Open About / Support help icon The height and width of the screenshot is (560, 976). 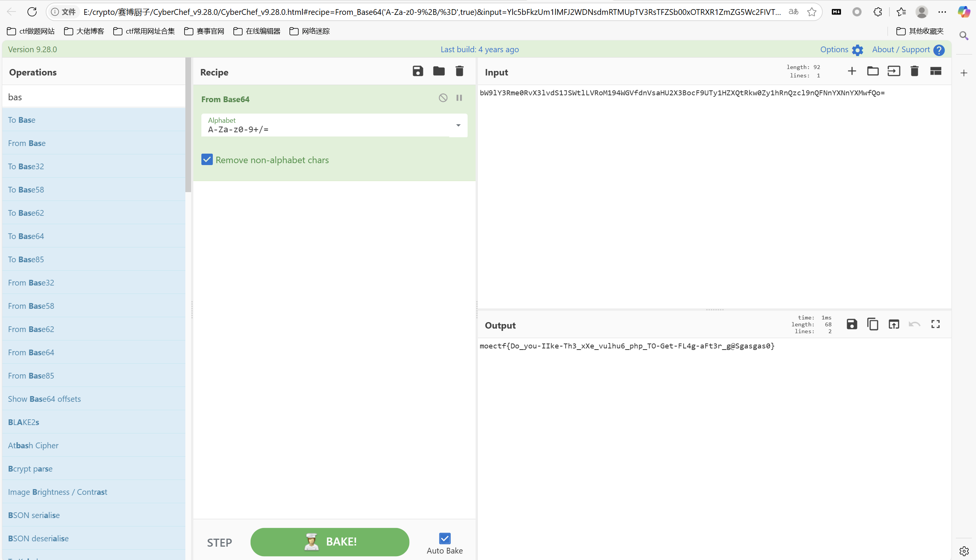(939, 50)
